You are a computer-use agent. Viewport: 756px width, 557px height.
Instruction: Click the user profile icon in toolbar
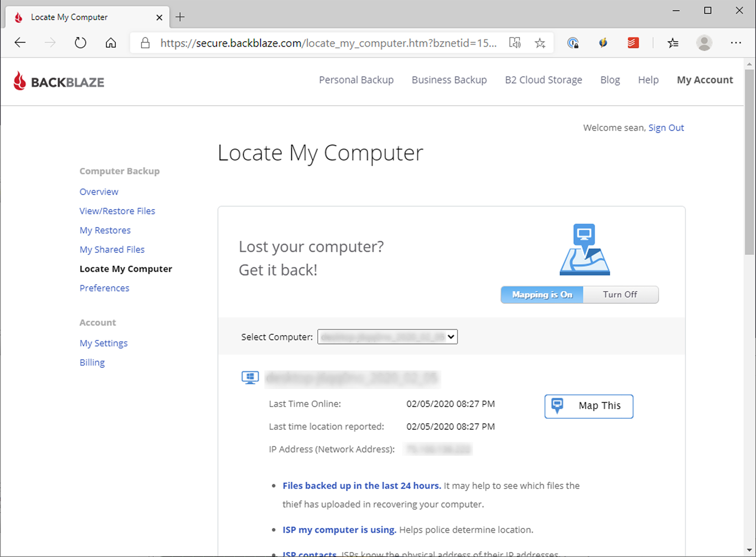[x=704, y=42]
